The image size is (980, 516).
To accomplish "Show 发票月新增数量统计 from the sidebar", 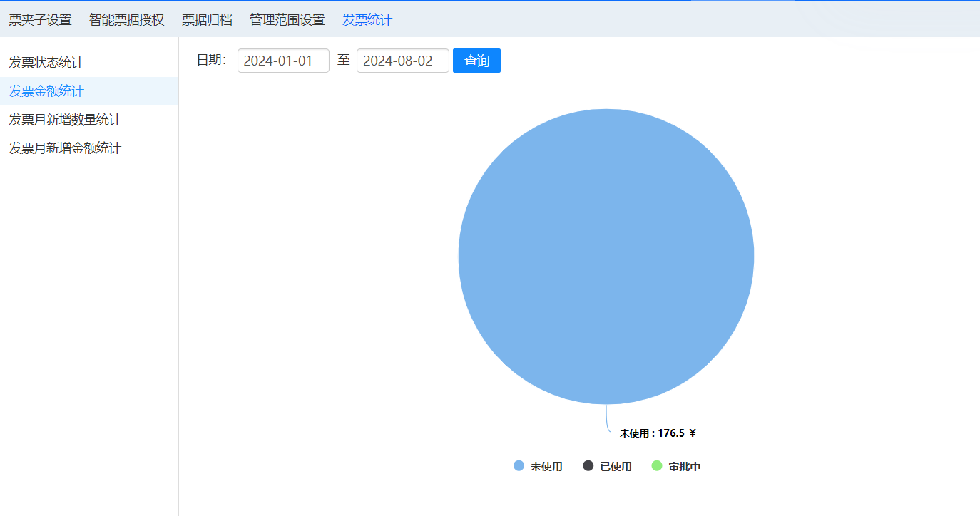I will pos(65,120).
